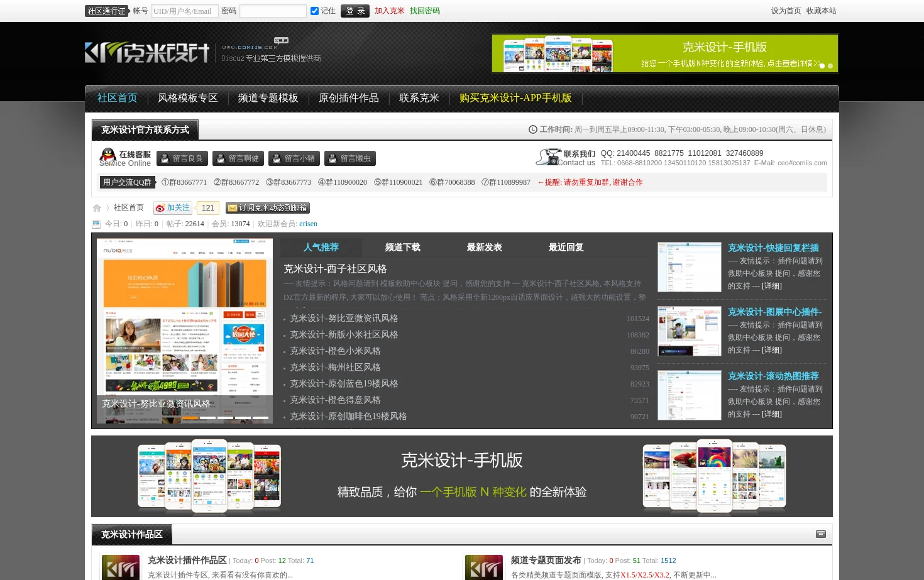
Task: Open 克米设计-橙色小米风格 list item
Action: [335, 351]
